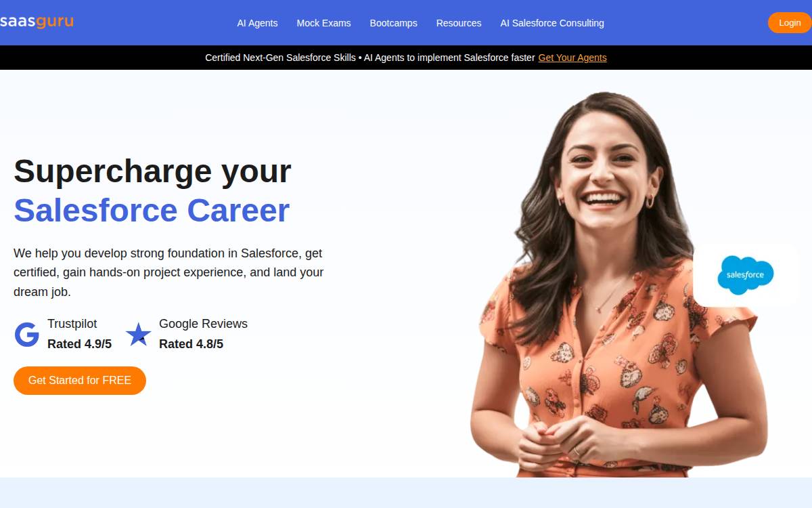Click the Supercharge your heading
This screenshot has width=812, height=508.
(x=152, y=171)
